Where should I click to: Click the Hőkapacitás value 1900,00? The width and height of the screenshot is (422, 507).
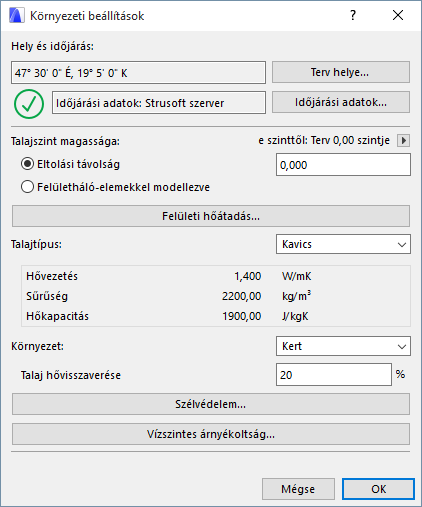[x=242, y=316]
